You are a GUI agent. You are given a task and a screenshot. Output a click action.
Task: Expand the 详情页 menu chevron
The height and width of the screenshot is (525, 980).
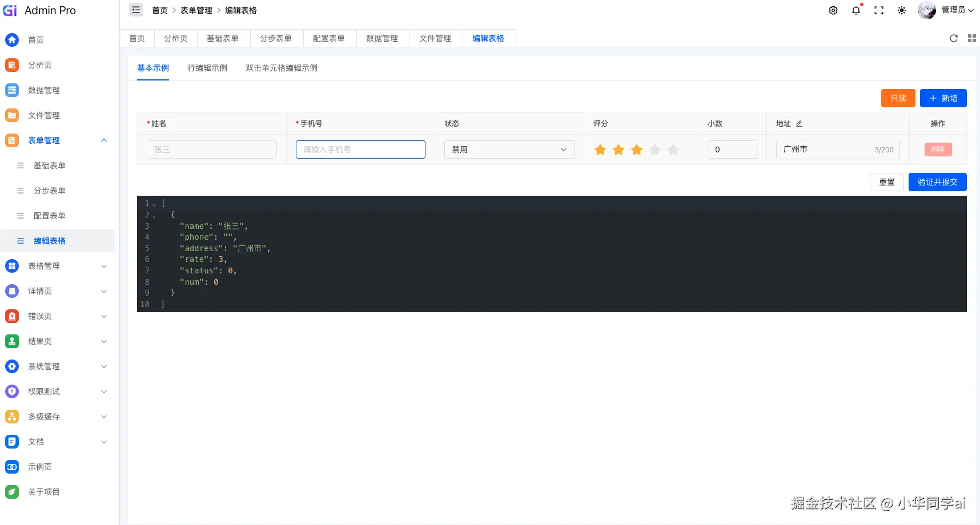tap(104, 291)
